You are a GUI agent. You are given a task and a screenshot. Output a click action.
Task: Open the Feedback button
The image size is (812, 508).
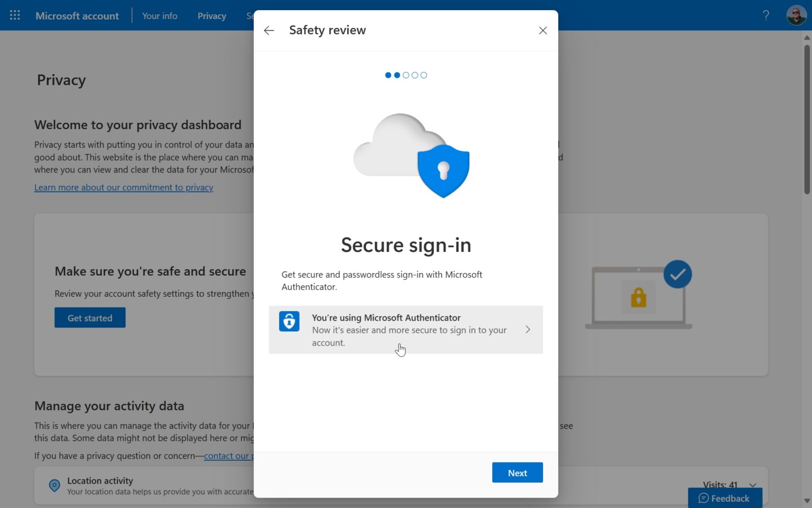click(x=725, y=498)
